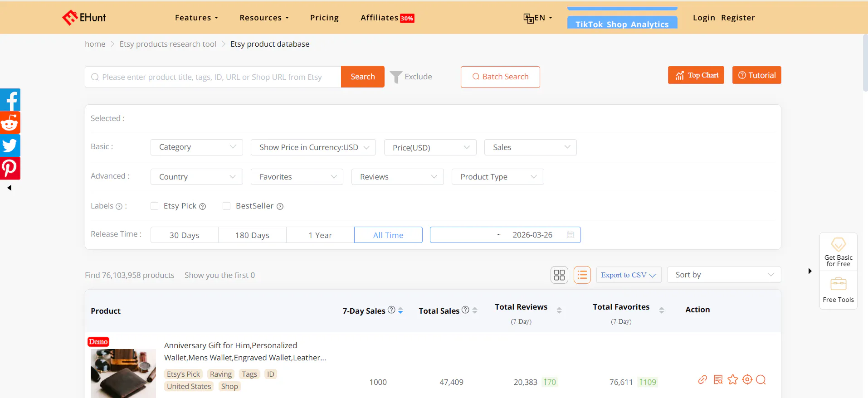The height and width of the screenshot is (398, 868).
Task: Go to home breadcrumb
Action: pos(95,44)
